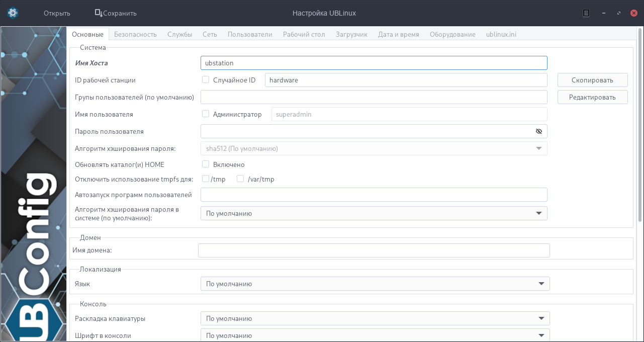The height and width of the screenshot is (342, 644).
Task: Switch to the Безопасность tab
Action: [x=135, y=34]
